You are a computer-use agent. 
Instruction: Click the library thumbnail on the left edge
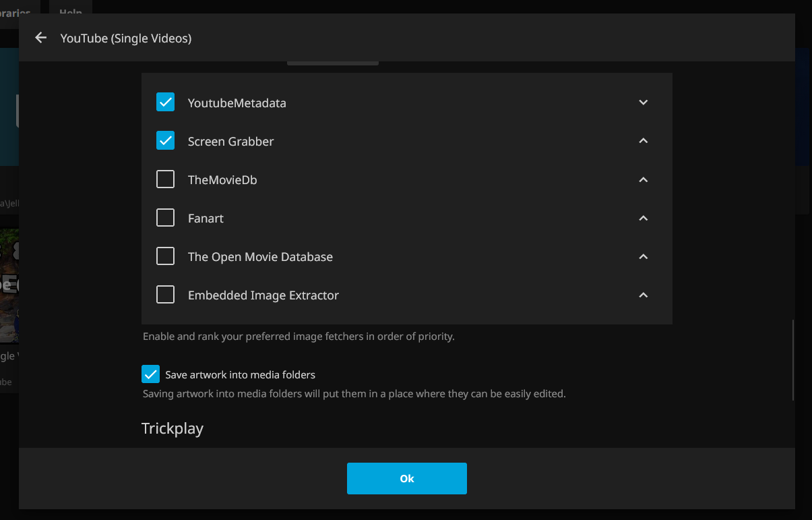pyautogui.click(x=9, y=285)
